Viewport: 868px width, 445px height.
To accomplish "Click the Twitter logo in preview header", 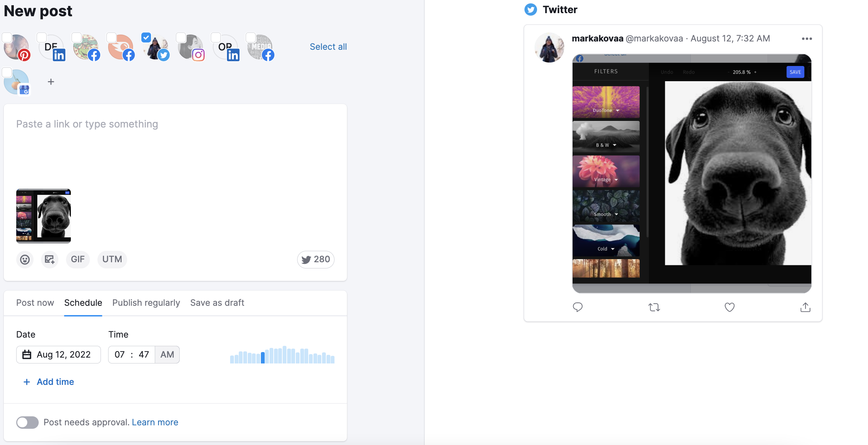I will coord(531,10).
